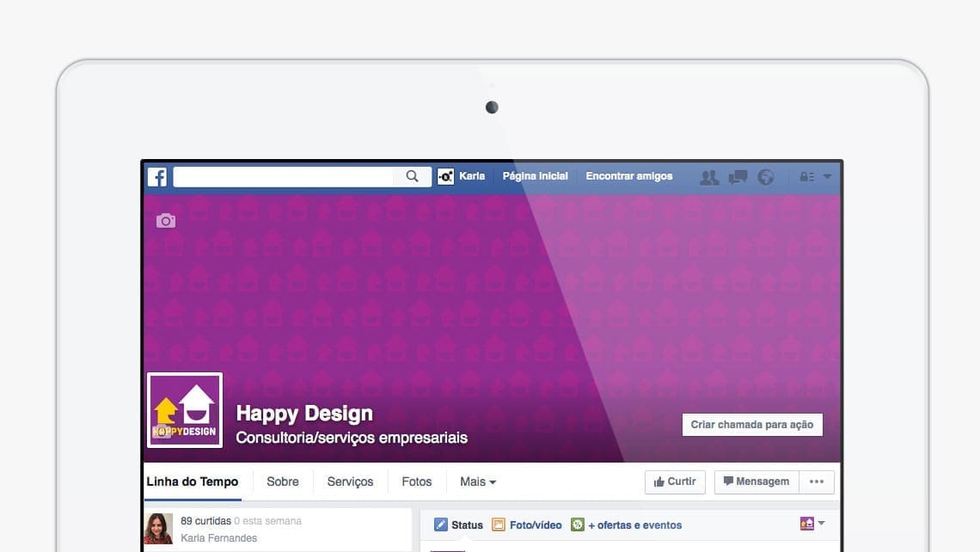Click the Facebook logo icon
Image resolution: width=980 pixels, height=552 pixels.
point(157,177)
